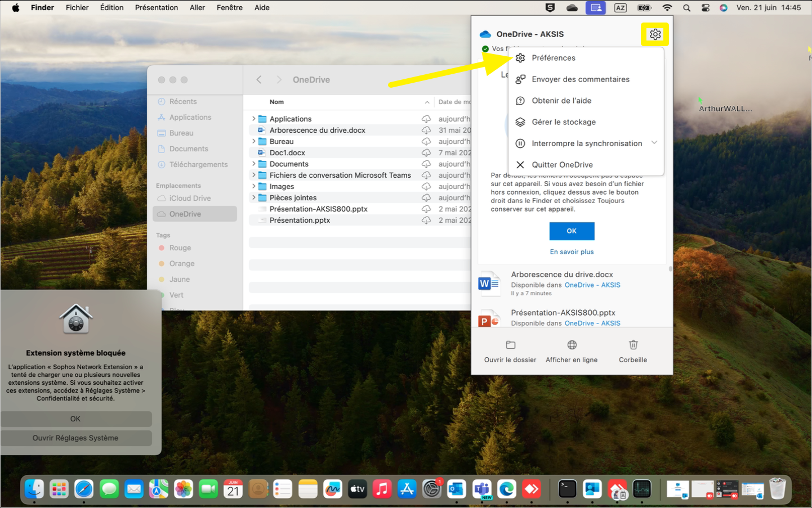Image resolution: width=812 pixels, height=508 pixels.
Task: Launch Safari from the Dock
Action: (x=84, y=489)
